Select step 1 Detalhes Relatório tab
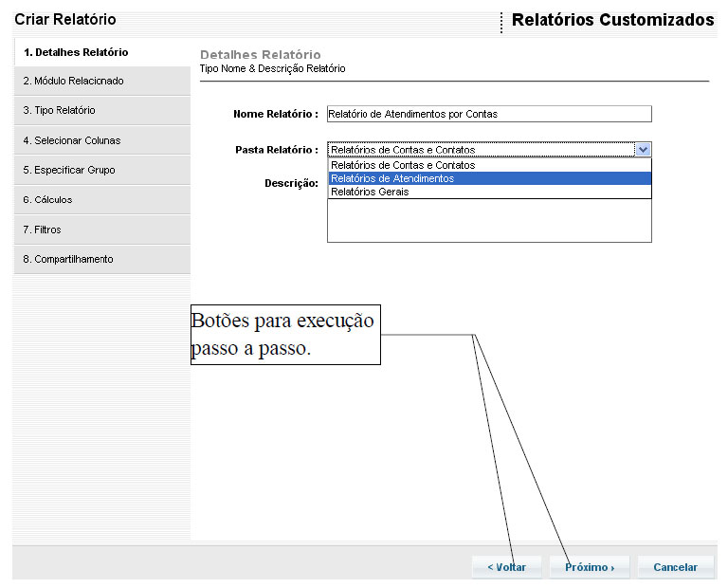728x588 pixels. click(x=76, y=52)
